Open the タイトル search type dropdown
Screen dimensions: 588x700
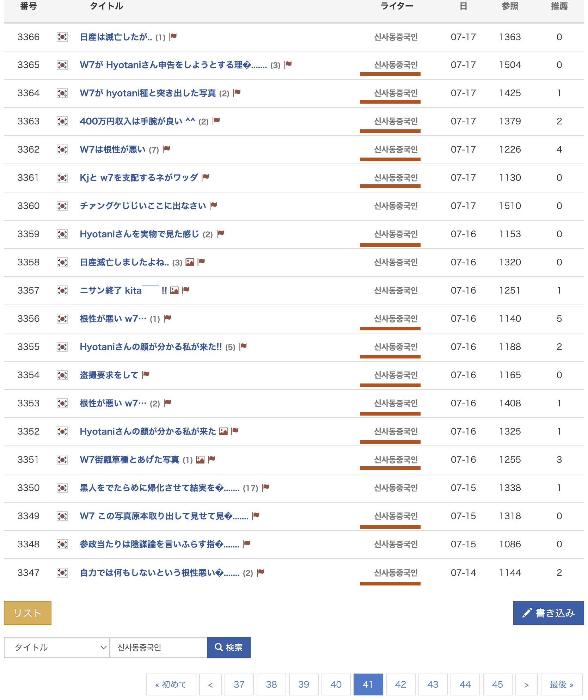pyautogui.click(x=57, y=647)
